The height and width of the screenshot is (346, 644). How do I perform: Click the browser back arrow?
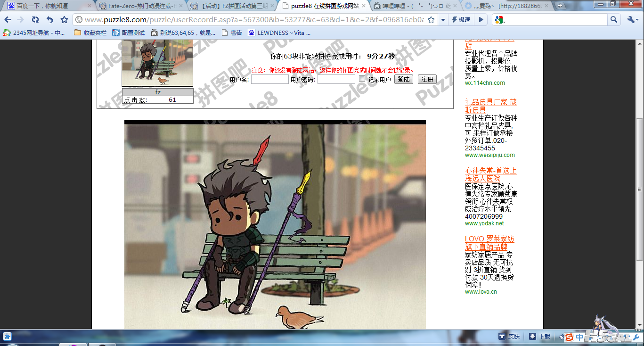pyautogui.click(x=8, y=20)
